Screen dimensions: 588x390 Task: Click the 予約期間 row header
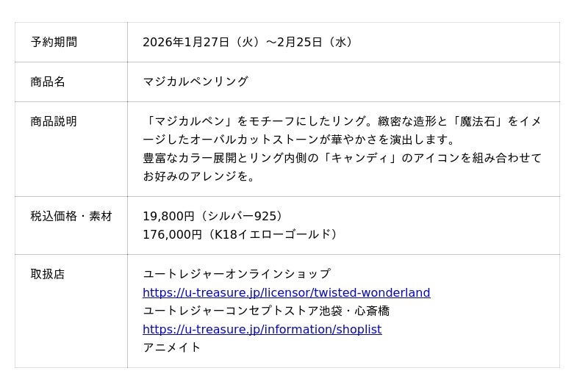[x=54, y=42]
